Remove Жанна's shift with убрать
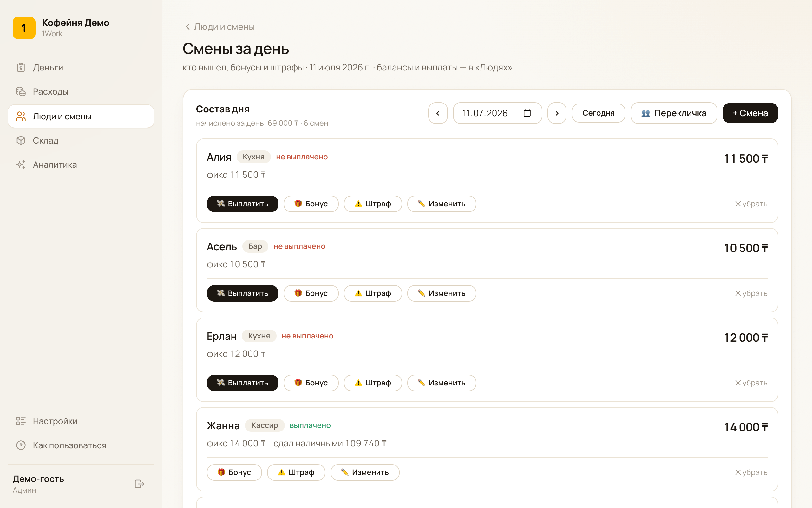 [751, 472]
